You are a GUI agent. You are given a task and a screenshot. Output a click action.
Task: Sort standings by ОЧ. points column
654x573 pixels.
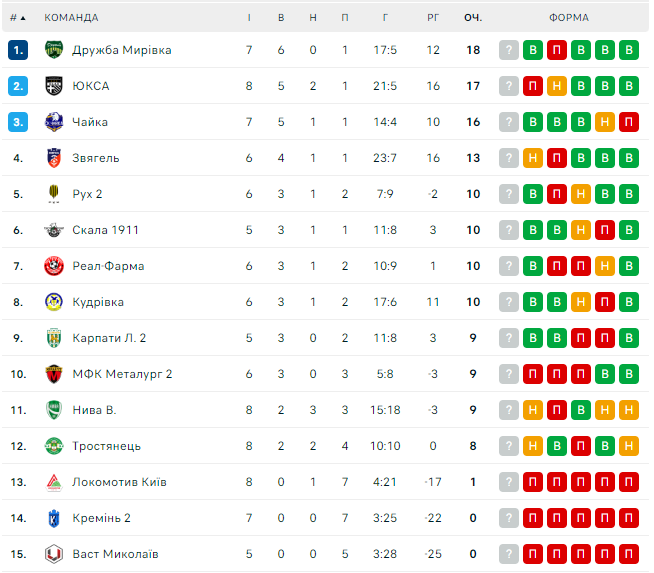(473, 17)
